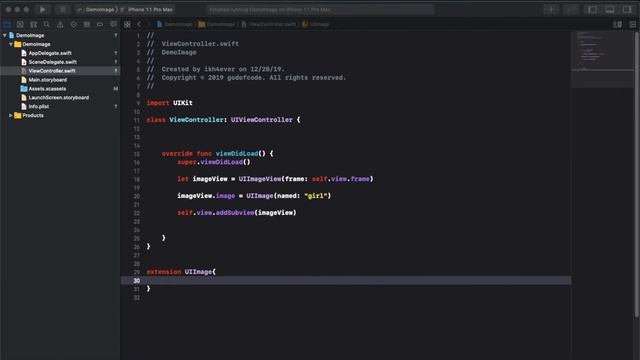Image resolution: width=640 pixels, height=360 pixels.
Task: Toggle the navigator panel visibility
Action: 592,9
